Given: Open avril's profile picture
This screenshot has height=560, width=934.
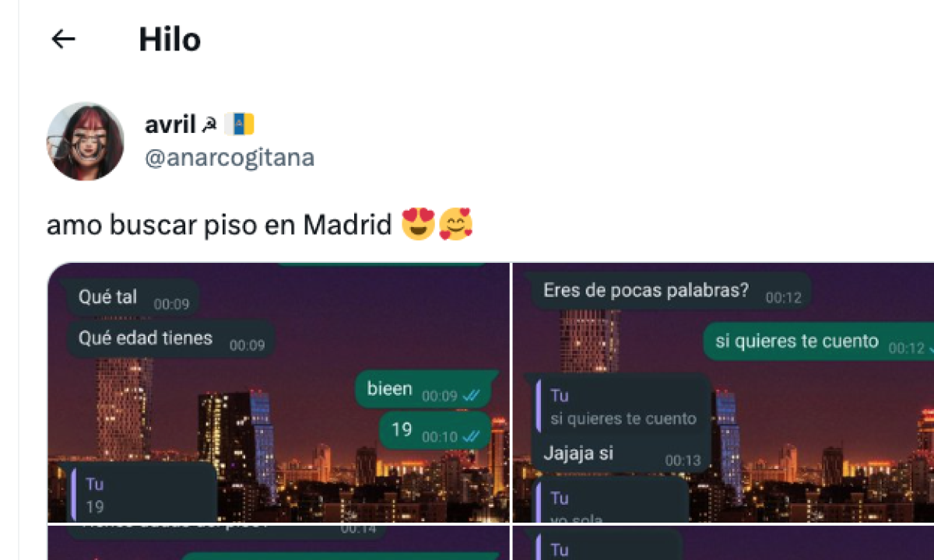Looking at the screenshot, I should 86,141.
